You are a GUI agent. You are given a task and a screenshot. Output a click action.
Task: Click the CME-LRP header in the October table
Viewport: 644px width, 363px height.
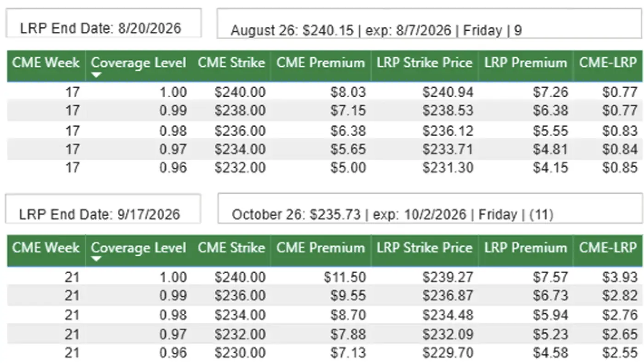coord(608,248)
